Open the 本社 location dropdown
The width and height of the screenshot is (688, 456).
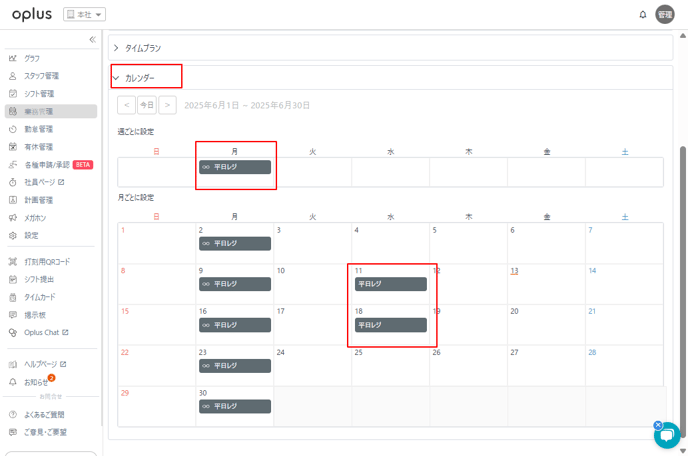(85, 15)
